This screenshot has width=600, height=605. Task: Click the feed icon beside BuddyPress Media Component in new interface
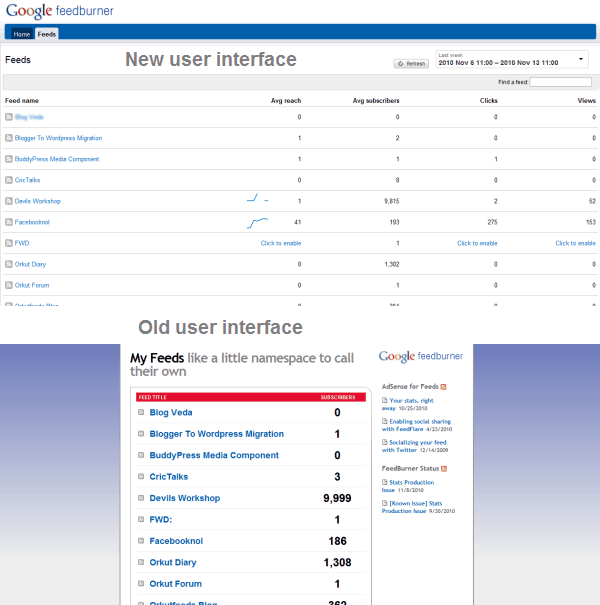9,159
